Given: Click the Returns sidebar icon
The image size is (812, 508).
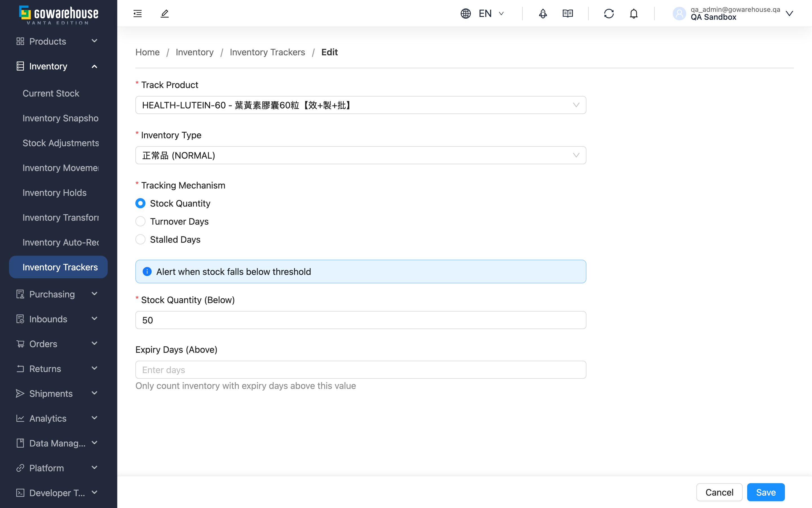Looking at the screenshot, I should 20,369.
